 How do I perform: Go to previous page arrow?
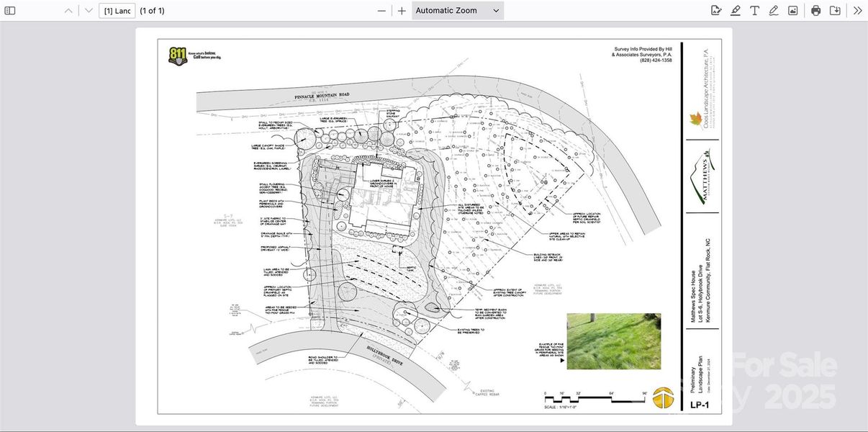[x=68, y=11]
